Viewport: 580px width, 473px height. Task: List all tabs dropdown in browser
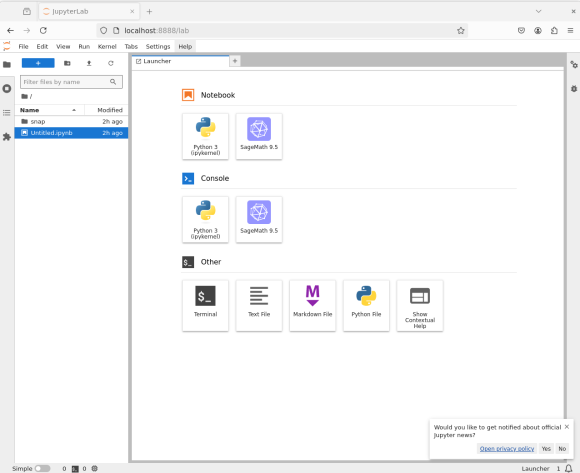[539, 11]
